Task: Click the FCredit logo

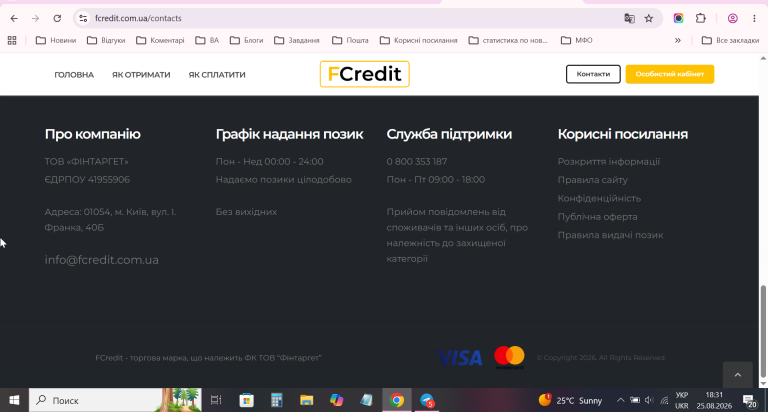Action: (364, 74)
